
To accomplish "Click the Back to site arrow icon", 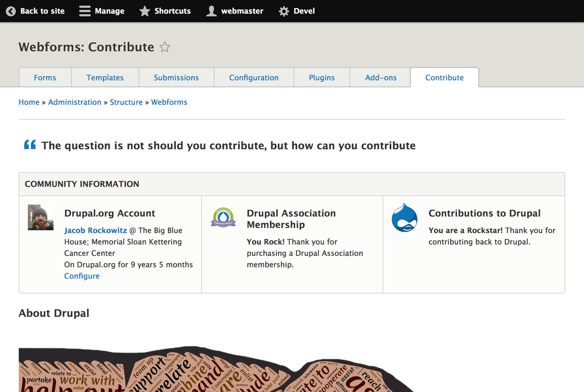I will [x=11, y=11].
